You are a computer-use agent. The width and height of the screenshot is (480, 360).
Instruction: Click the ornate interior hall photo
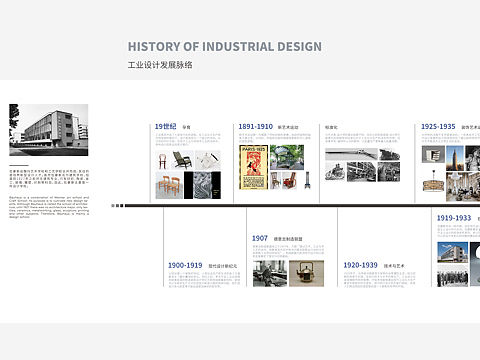463,187
